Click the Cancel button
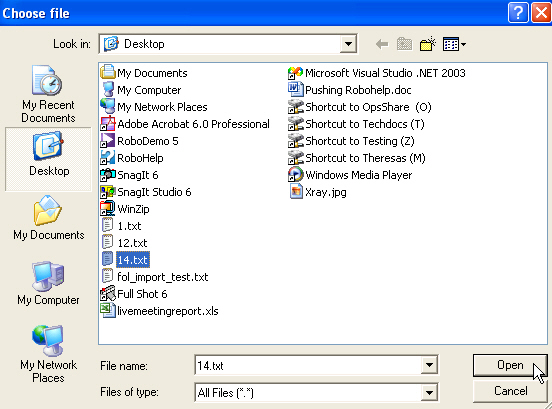The image size is (552, 409). click(510, 391)
